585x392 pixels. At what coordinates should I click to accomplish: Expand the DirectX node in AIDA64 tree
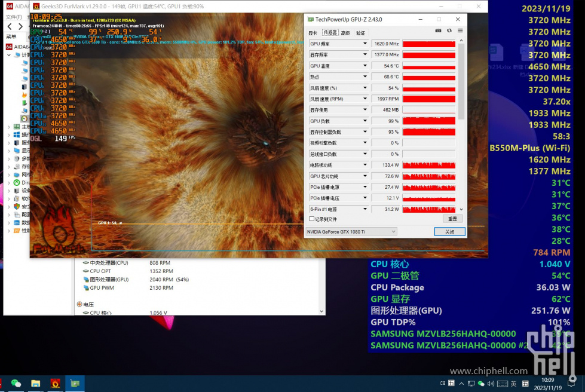pos(9,182)
